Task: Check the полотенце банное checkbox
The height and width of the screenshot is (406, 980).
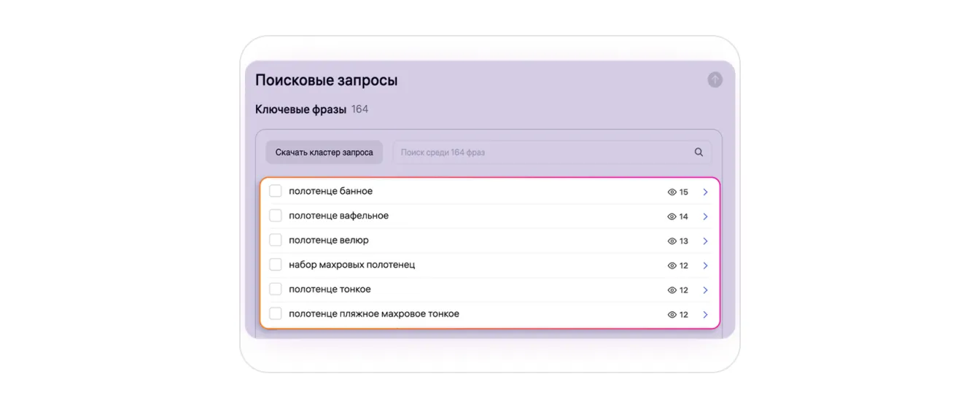Action: click(x=276, y=191)
